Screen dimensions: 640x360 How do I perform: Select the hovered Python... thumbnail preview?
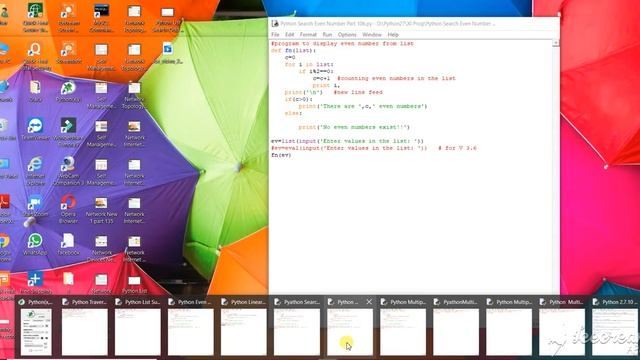[x=350, y=332]
